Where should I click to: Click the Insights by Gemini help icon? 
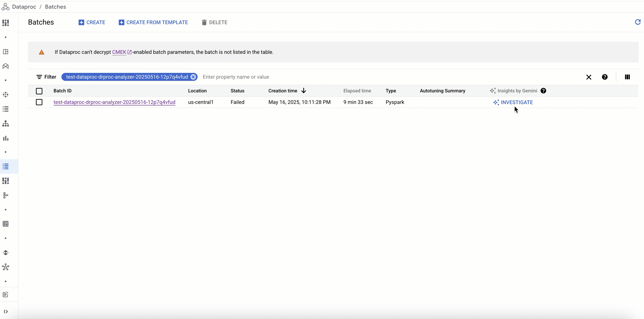coord(543,91)
